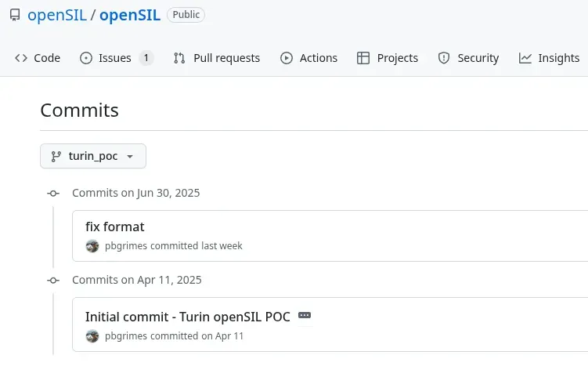The width and height of the screenshot is (588, 377).
Task: Click 'on Apr 11' timestamp
Action: point(222,336)
